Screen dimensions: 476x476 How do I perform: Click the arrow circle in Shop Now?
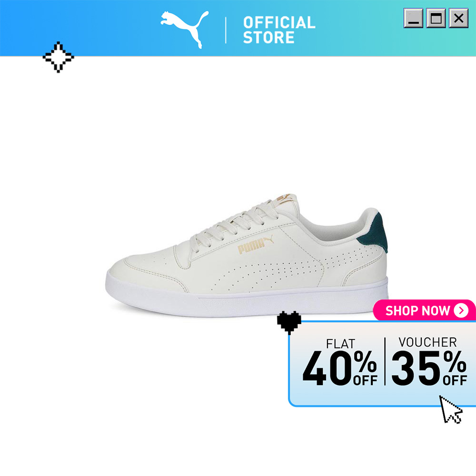tap(461, 310)
